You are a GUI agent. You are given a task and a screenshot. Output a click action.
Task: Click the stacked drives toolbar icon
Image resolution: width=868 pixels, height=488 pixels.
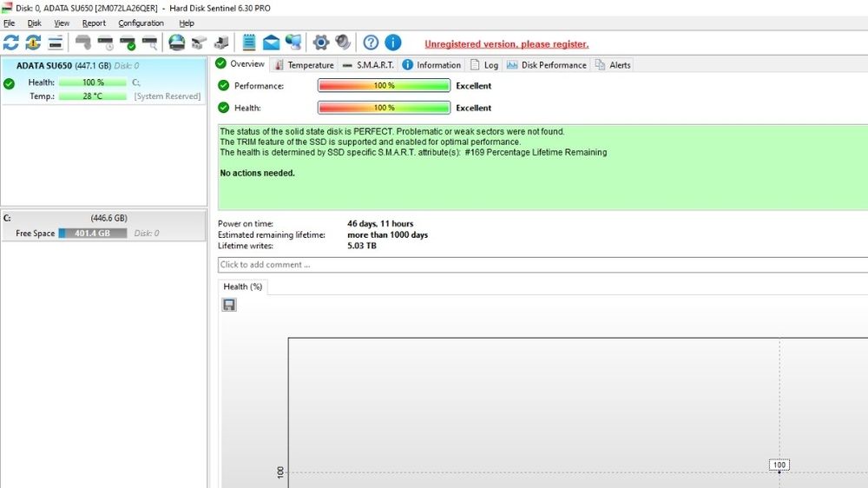221,42
